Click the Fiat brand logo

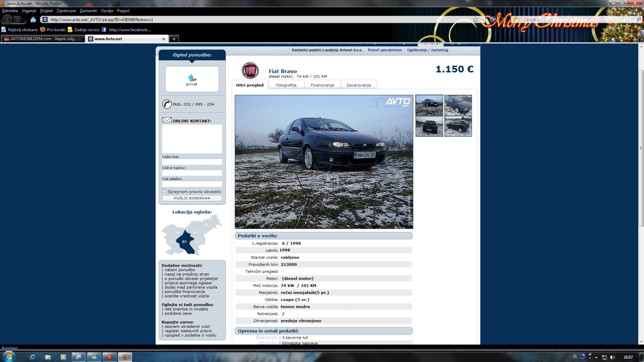coord(250,71)
